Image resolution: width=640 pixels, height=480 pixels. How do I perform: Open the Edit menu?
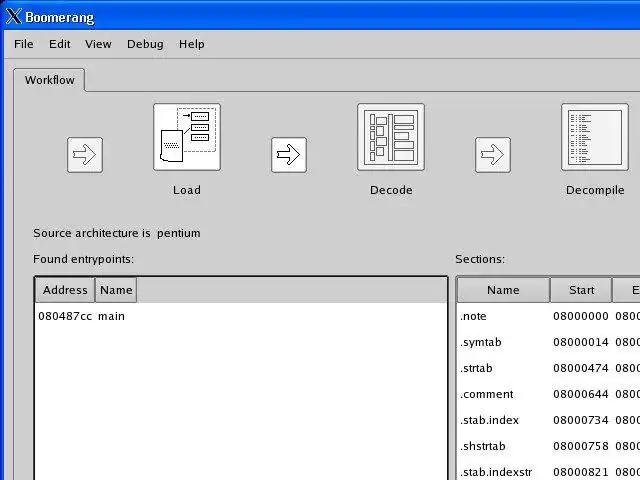(60, 44)
